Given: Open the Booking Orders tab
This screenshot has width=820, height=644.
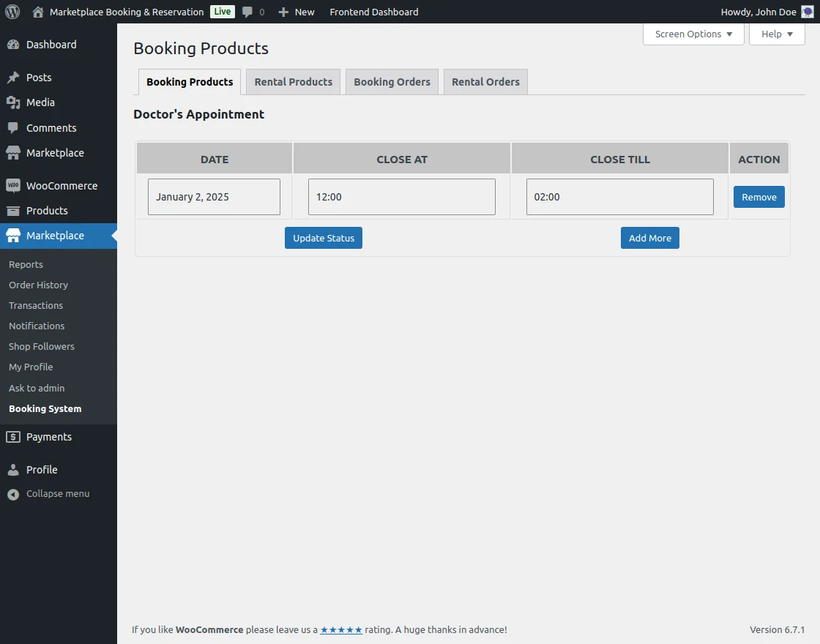Looking at the screenshot, I should click(x=392, y=82).
